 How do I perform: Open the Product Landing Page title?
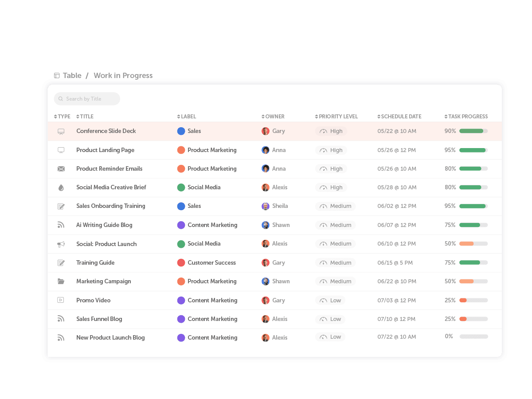(x=105, y=150)
